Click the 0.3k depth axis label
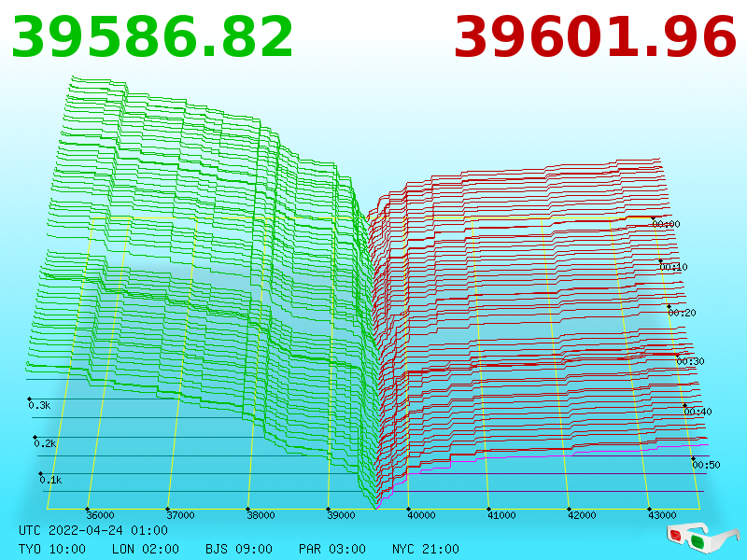Image resolution: width=747 pixels, height=560 pixels. [x=39, y=405]
